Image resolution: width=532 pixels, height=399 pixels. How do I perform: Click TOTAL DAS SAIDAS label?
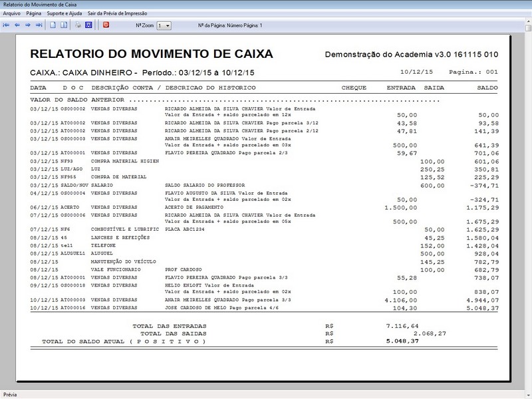[174, 334]
